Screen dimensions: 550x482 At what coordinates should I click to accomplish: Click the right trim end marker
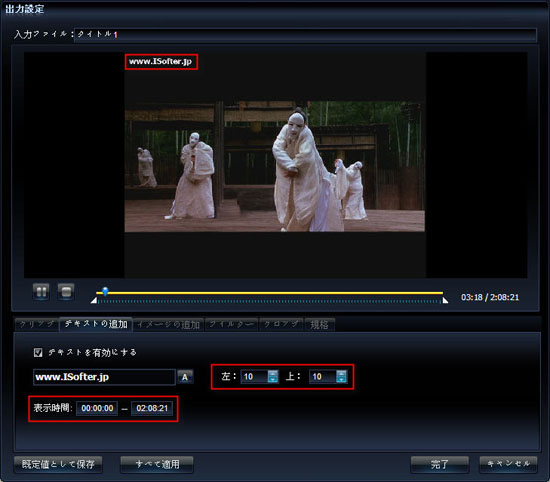pos(445,301)
